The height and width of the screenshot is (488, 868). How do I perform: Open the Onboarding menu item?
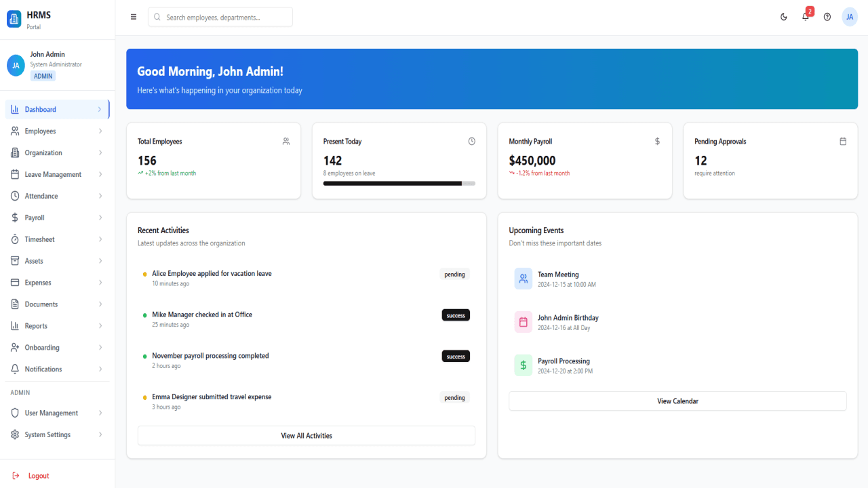[x=57, y=348]
